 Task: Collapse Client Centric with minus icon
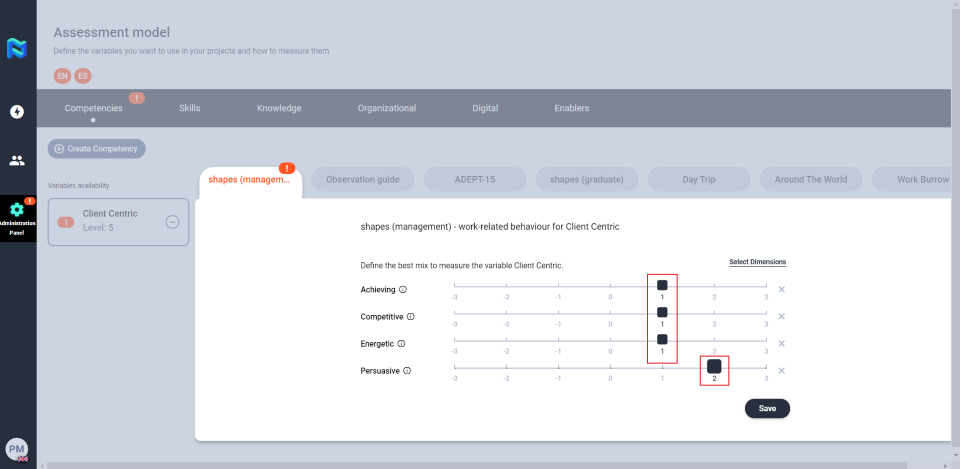172,221
